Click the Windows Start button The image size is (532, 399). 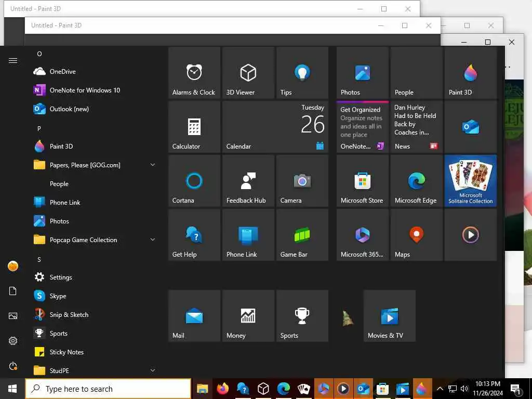12,389
